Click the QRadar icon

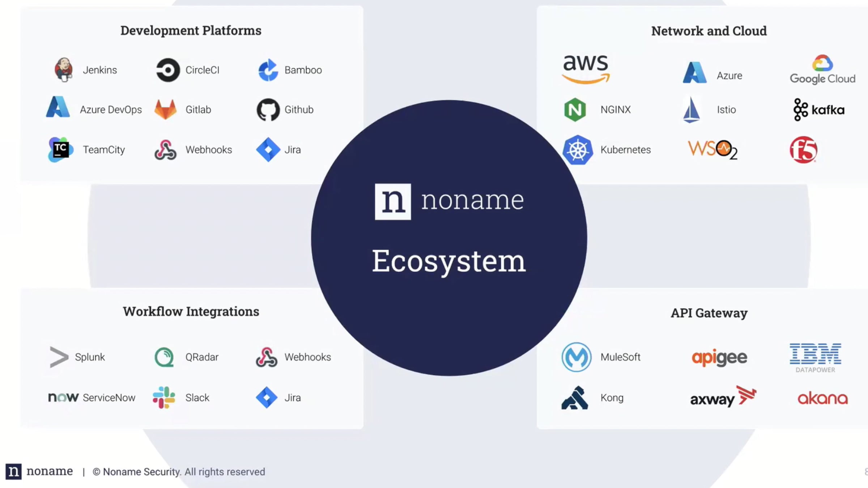[164, 357]
